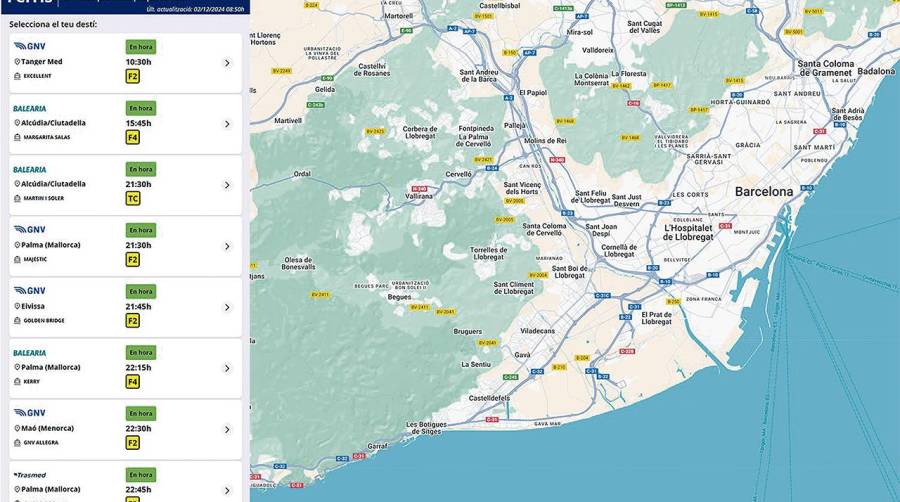Select the TC terminal badge for Martin i Soler
This screenshot has width=900, height=502.
(132, 198)
